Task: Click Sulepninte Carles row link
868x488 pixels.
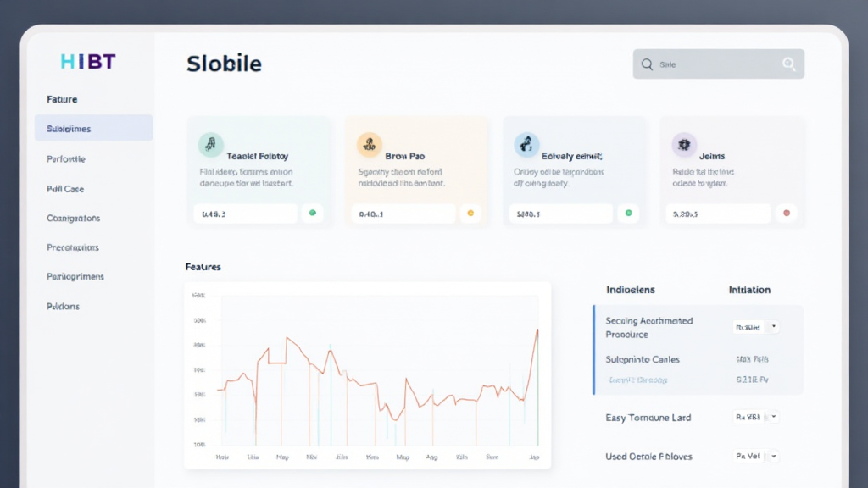Action: click(x=643, y=359)
